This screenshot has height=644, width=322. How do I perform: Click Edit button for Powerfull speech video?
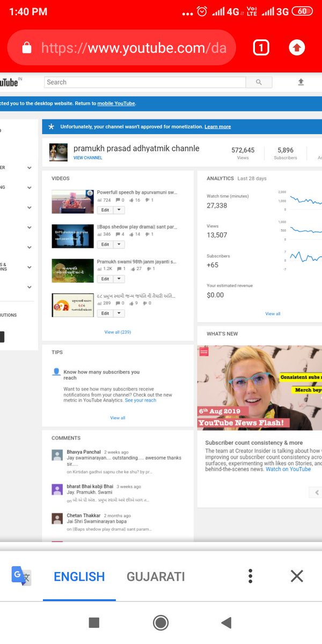pos(105,210)
